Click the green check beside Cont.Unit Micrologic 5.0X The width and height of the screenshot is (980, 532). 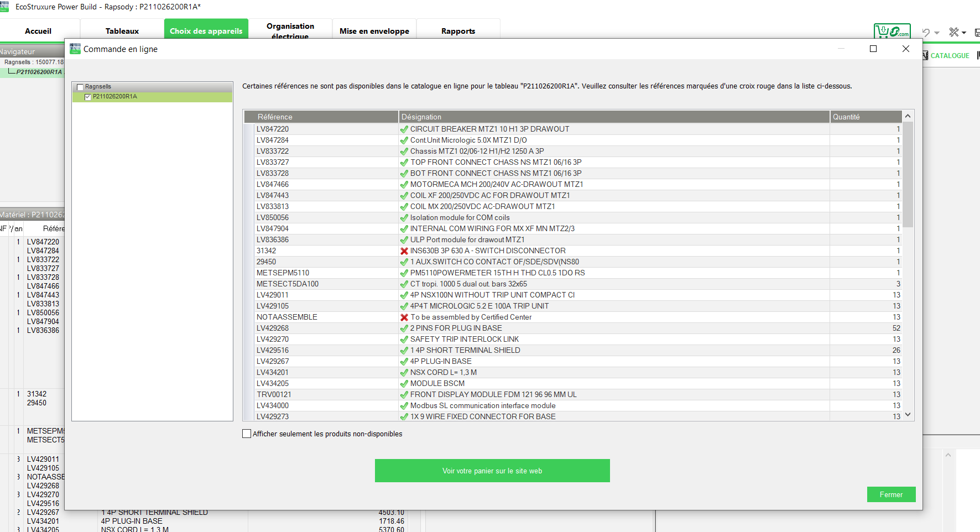click(x=404, y=140)
